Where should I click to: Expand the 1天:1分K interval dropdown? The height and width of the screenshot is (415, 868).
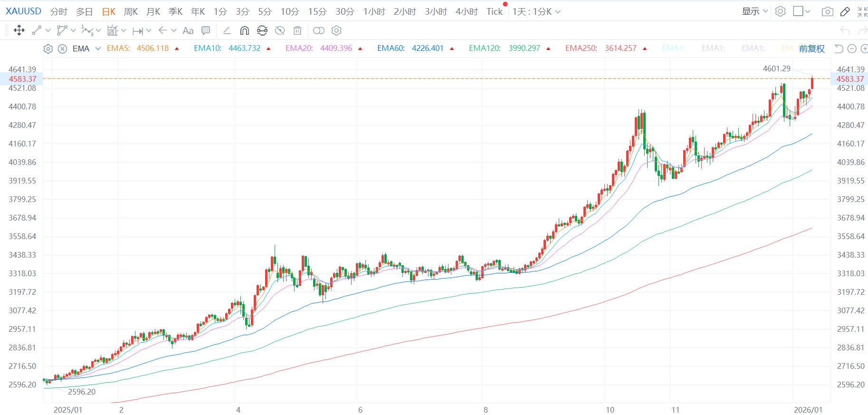(536, 11)
